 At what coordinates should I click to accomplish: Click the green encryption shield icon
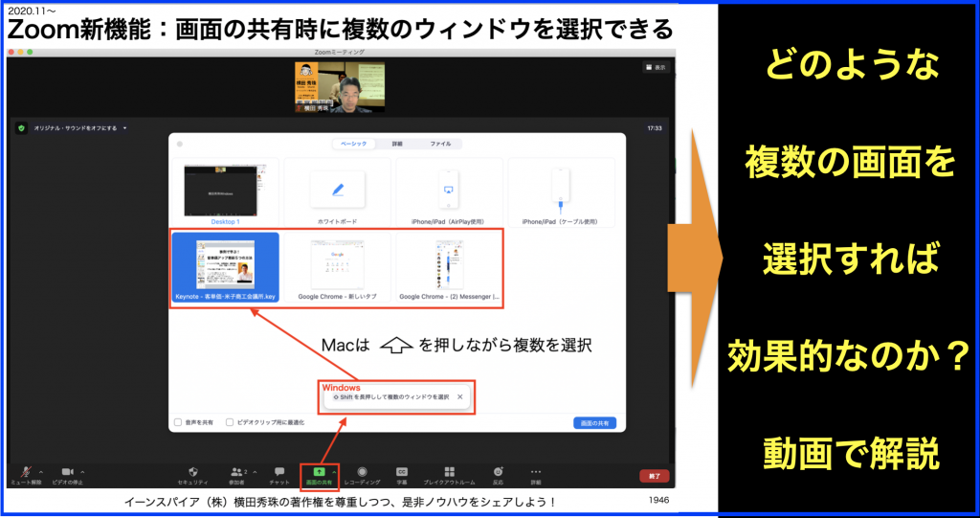coord(22,127)
